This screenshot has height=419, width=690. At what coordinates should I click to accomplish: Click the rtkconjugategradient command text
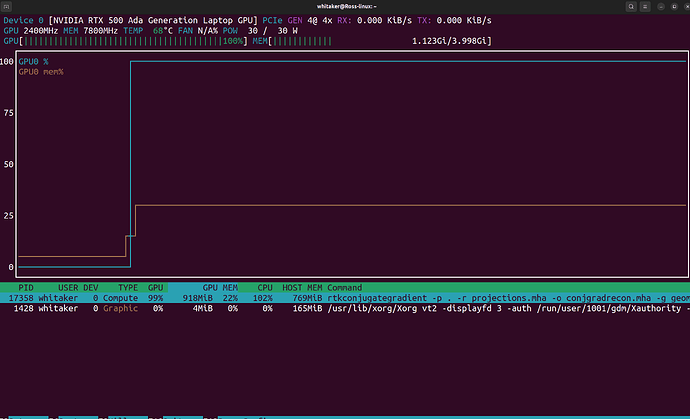click(377, 298)
